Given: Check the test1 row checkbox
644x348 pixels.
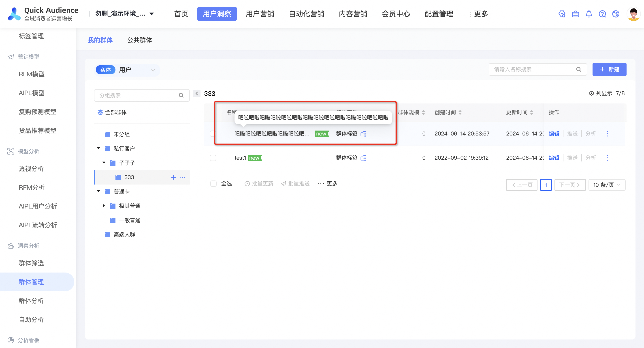Looking at the screenshot, I should pos(213,158).
